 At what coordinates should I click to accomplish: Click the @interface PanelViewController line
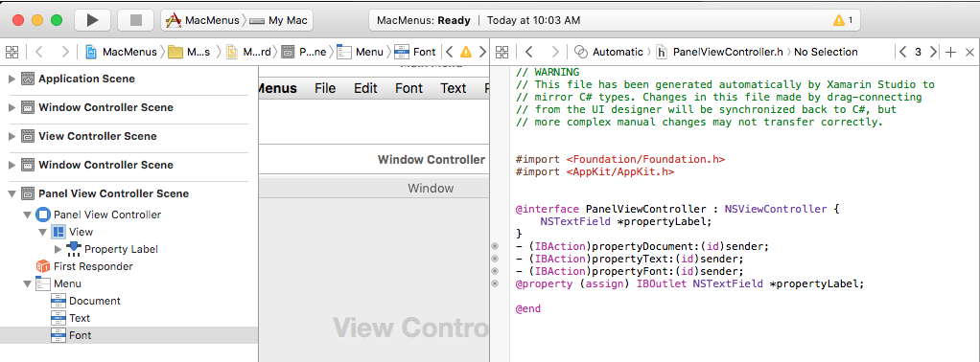coord(678,209)
